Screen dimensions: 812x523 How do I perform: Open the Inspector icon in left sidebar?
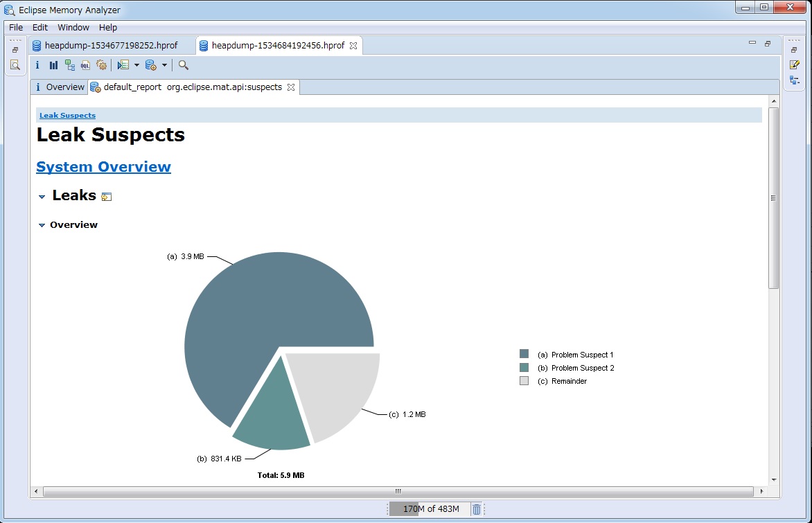click(x=15, y=65)
